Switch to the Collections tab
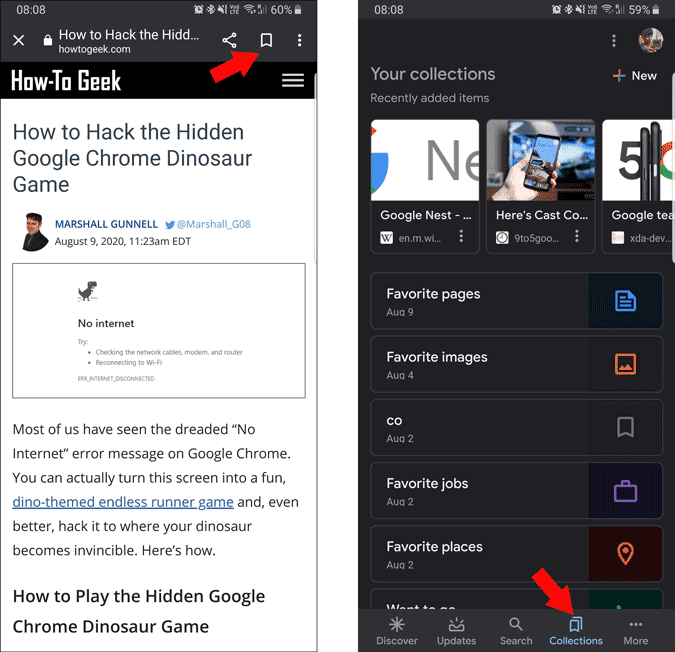Screen dimensions: 675x652 [x=576, y=631]
